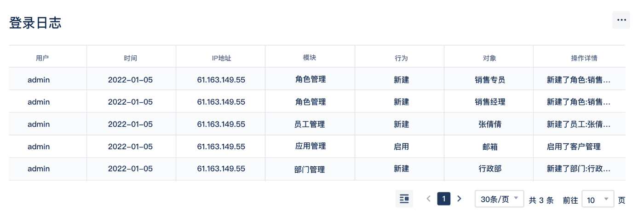Click the truncated 新建了部门:行政 detail cell

pos(579,169)
